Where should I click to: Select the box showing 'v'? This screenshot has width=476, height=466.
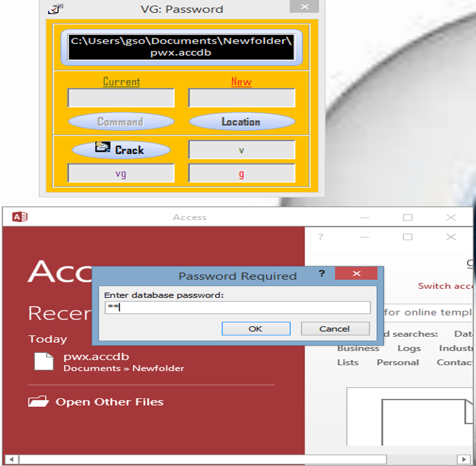(x=242, y=149)
